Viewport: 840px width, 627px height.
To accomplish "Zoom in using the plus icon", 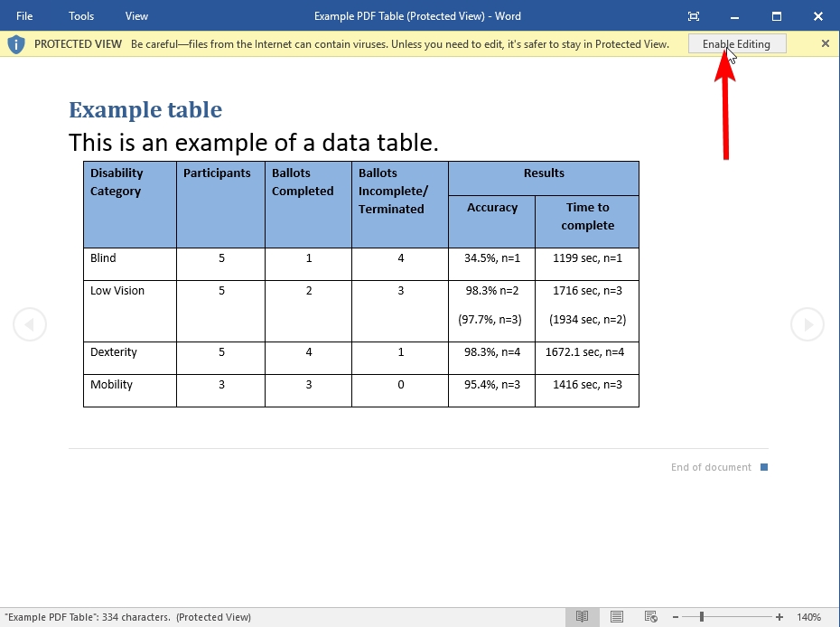I will (778, 616).
